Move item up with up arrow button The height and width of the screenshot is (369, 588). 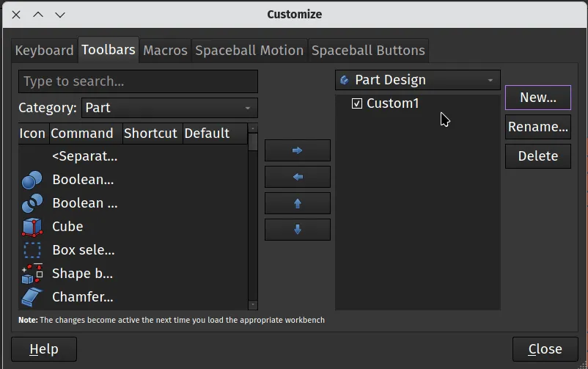(x=298, y=203)
